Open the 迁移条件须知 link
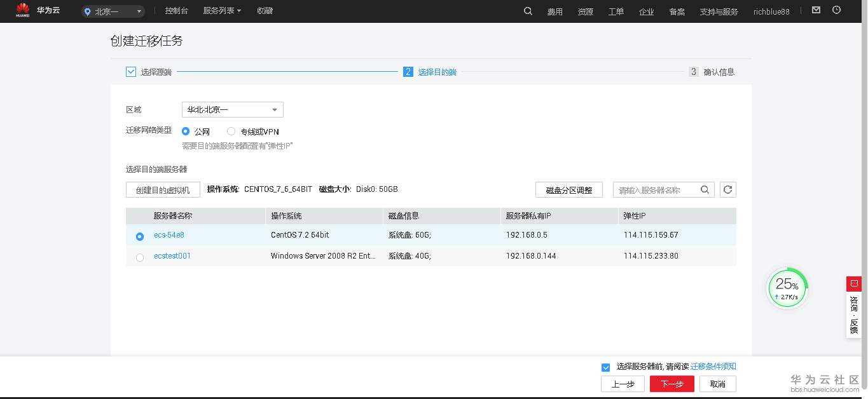868x399 pixels. pos(713,367)
